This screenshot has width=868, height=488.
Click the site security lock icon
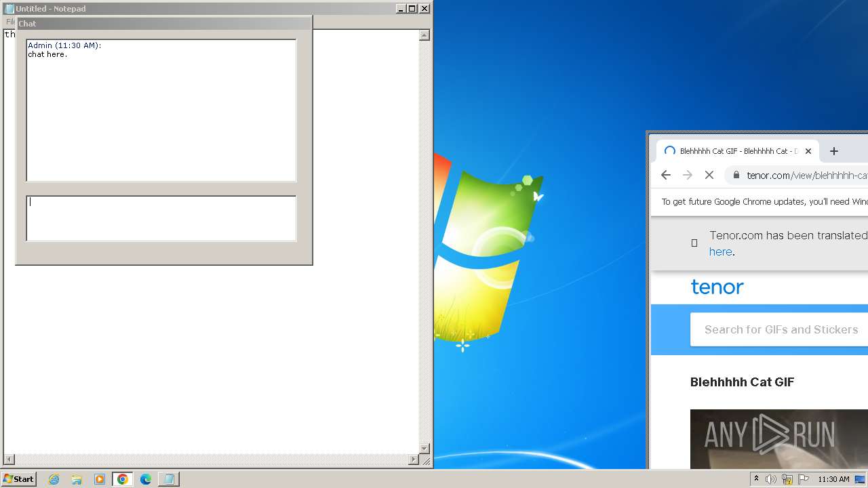[736, 175]
